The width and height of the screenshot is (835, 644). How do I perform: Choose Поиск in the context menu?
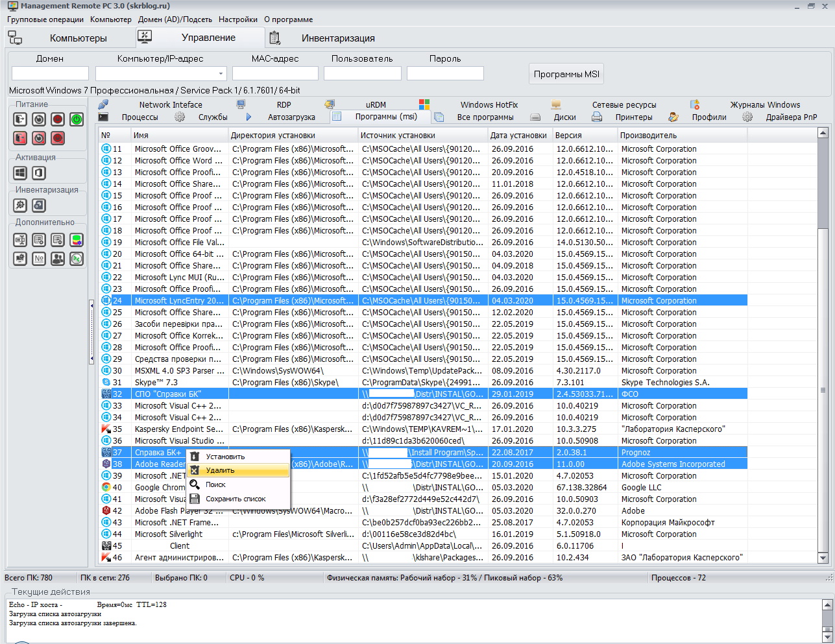238,484
